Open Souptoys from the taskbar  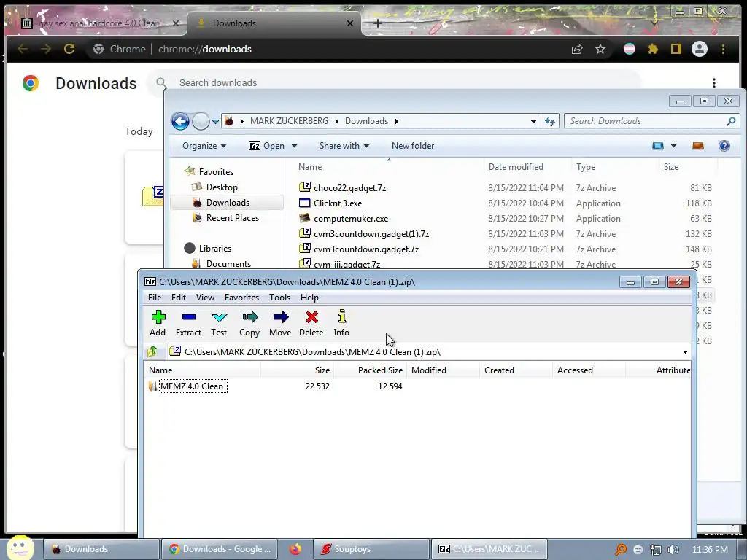[371, 549]
